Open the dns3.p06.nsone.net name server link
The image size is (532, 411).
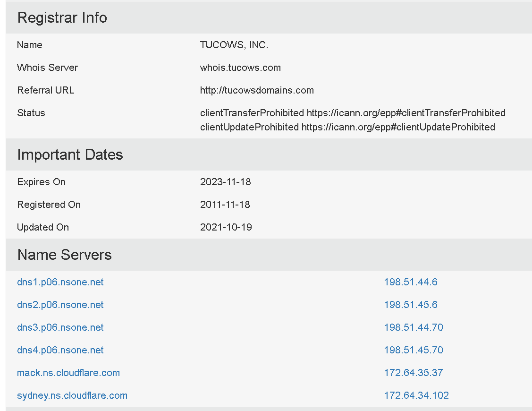click(x=60, y=327)
